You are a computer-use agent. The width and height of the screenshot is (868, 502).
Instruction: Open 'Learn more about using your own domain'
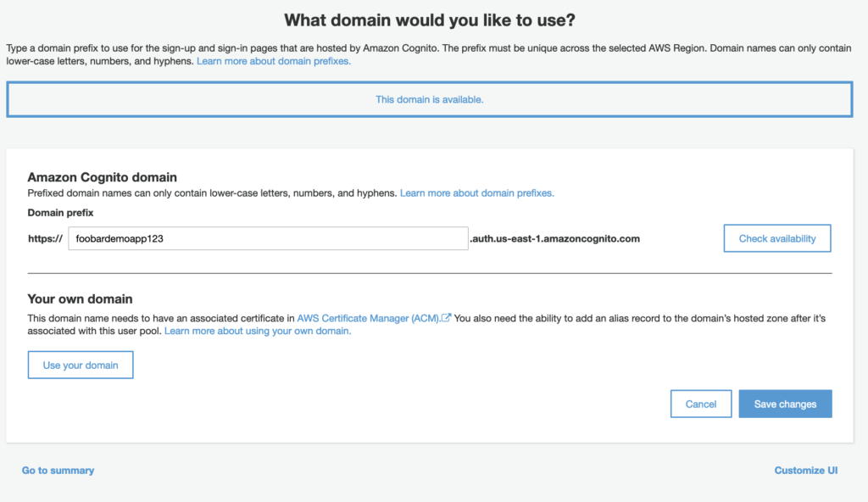coord(258,331)
